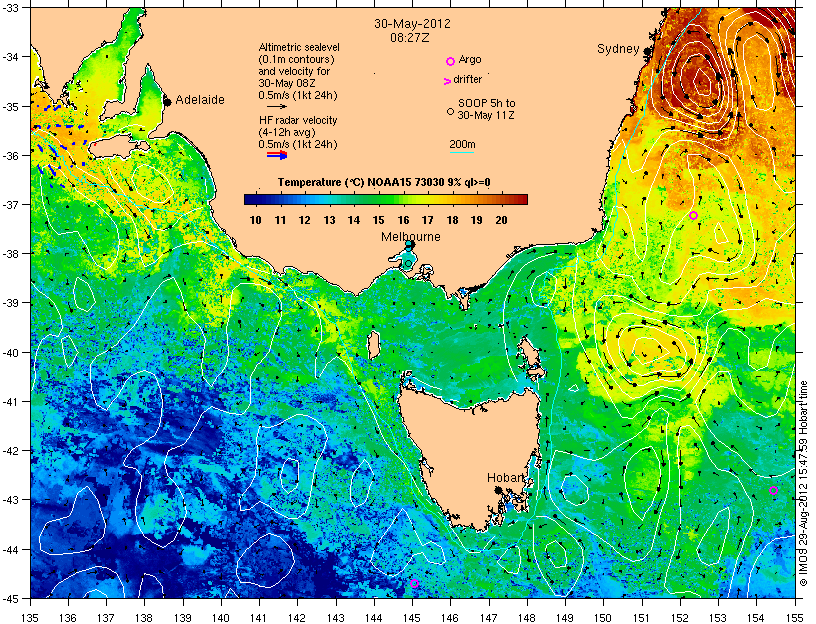
Task: Click the "(4-12h avg)" legend text
Action: tap(287, 132)
